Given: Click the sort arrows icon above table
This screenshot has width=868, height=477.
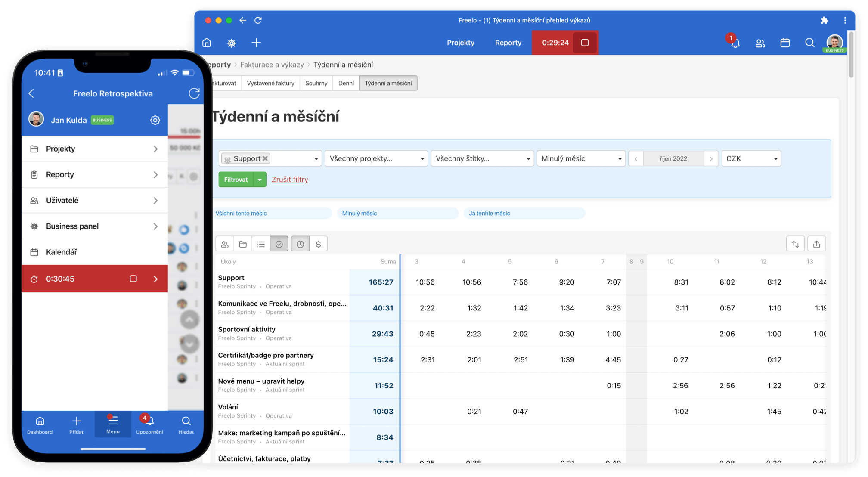Looking at the screenshot, I should 795,244.
